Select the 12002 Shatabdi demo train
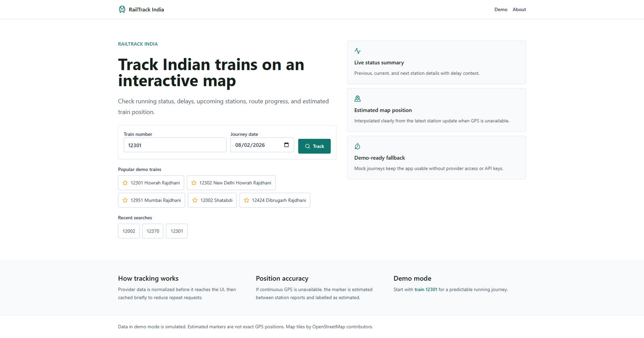 (x=212, y=200)
